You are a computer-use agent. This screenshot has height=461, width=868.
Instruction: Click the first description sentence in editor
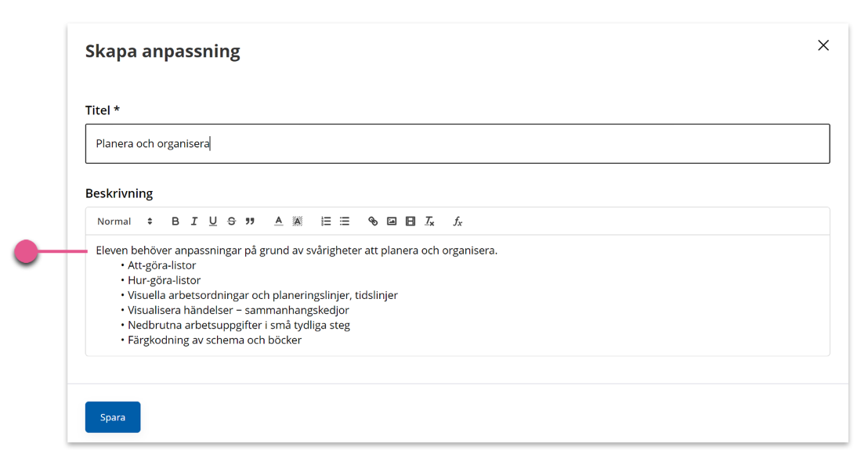pos(297,250)
